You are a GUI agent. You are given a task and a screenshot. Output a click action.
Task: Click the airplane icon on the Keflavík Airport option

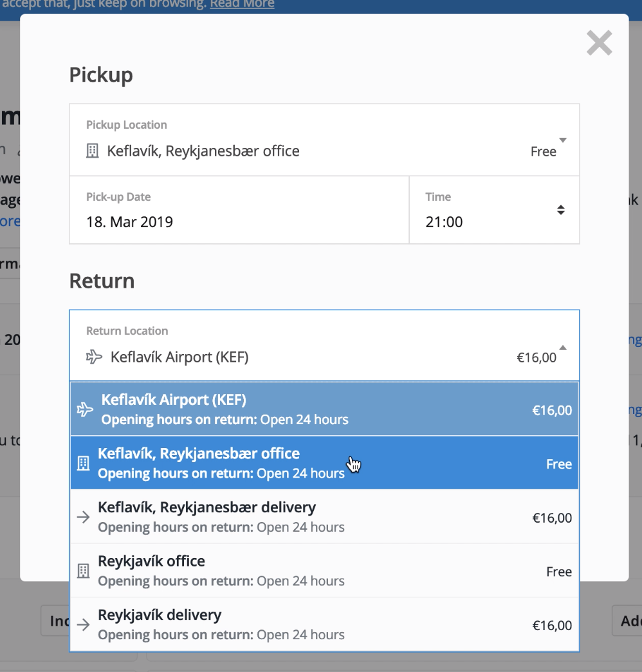click(84, 410)
